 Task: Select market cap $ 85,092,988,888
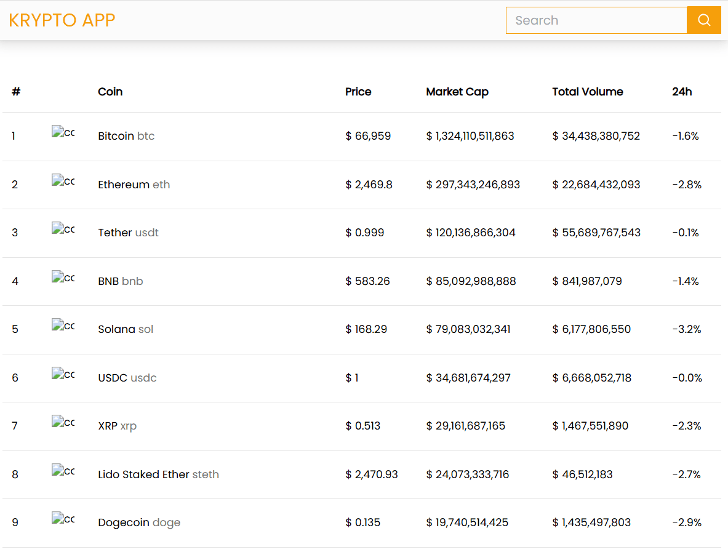[x=471, y=281]
